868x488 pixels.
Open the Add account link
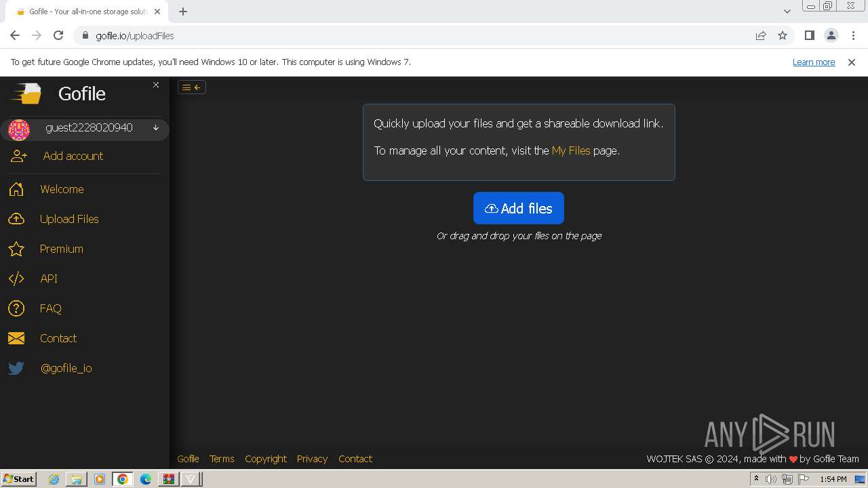click(x=73, y=156)
